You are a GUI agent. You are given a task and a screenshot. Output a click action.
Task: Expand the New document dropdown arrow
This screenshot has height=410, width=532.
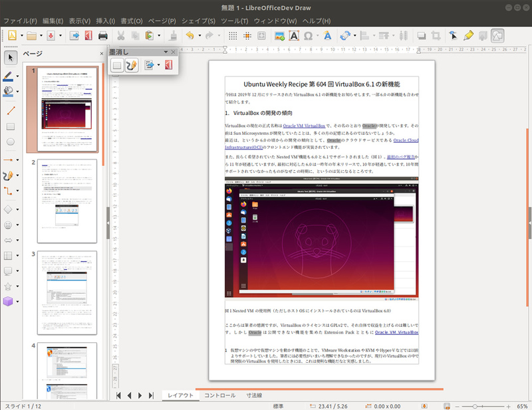click(22, 35)
